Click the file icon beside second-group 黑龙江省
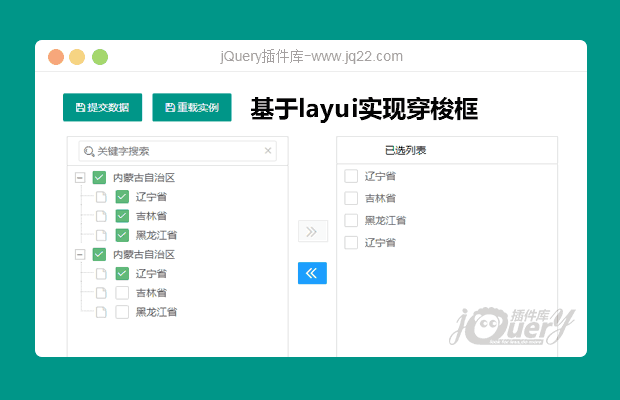Viewport: 620px width, 400px height. coord(101,312)
